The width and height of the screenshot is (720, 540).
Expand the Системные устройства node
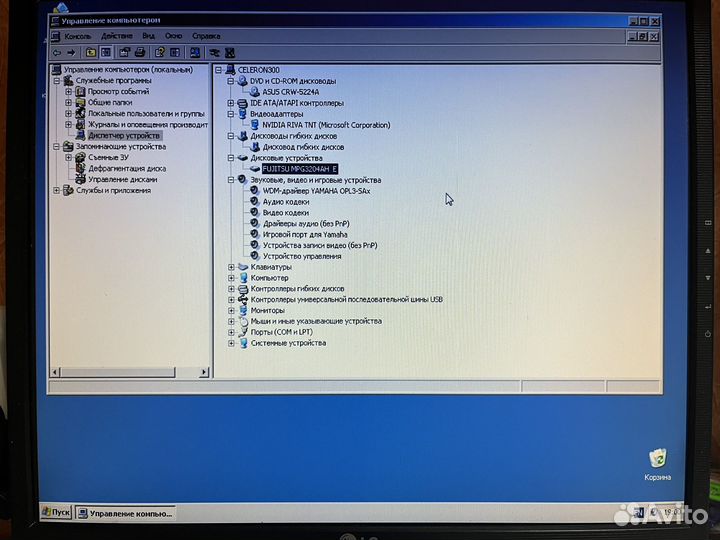(231, 343)
